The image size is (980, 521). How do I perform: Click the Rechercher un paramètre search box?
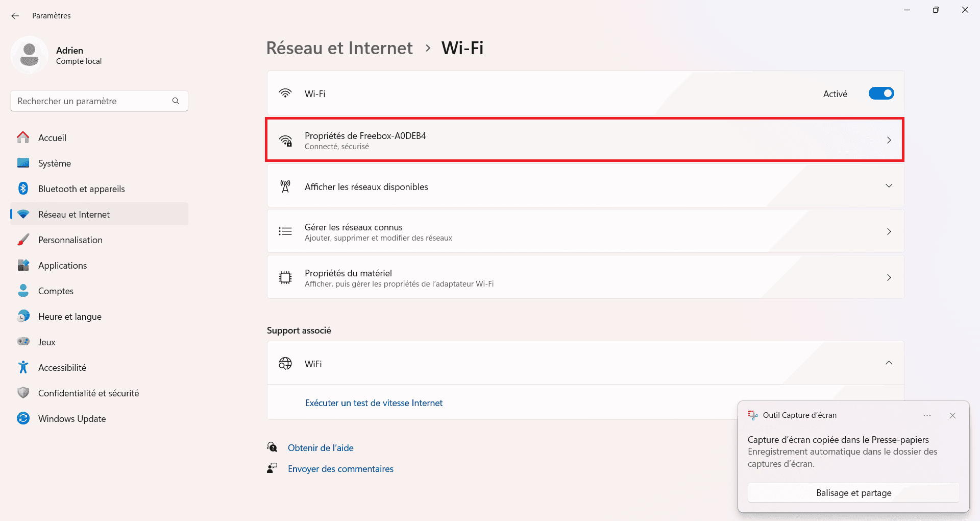coord(99,101)
